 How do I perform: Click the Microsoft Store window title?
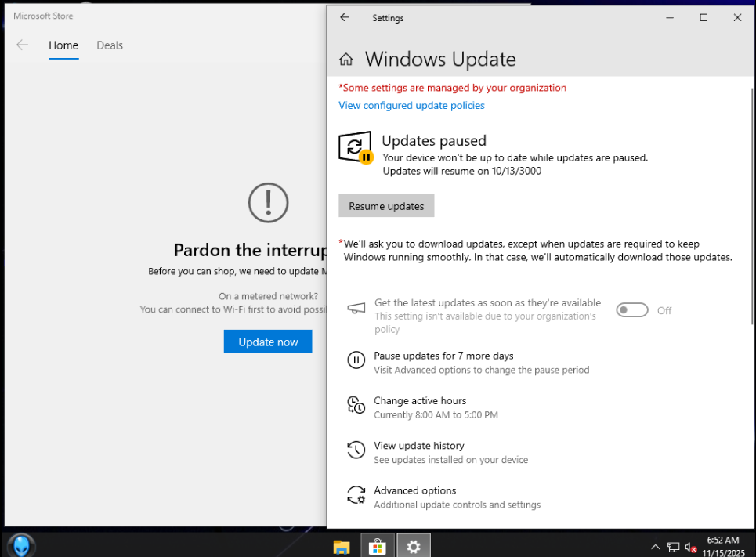[x=43, y=16]
